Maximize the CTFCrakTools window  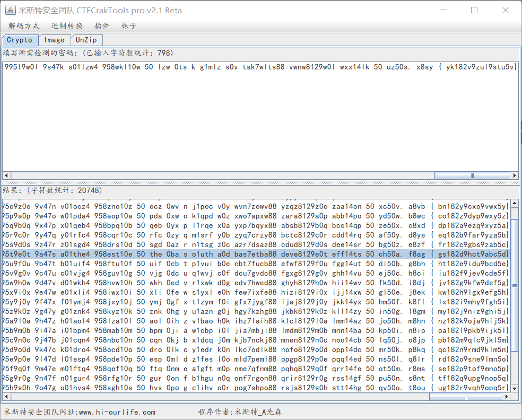click(x=474, y=10)
